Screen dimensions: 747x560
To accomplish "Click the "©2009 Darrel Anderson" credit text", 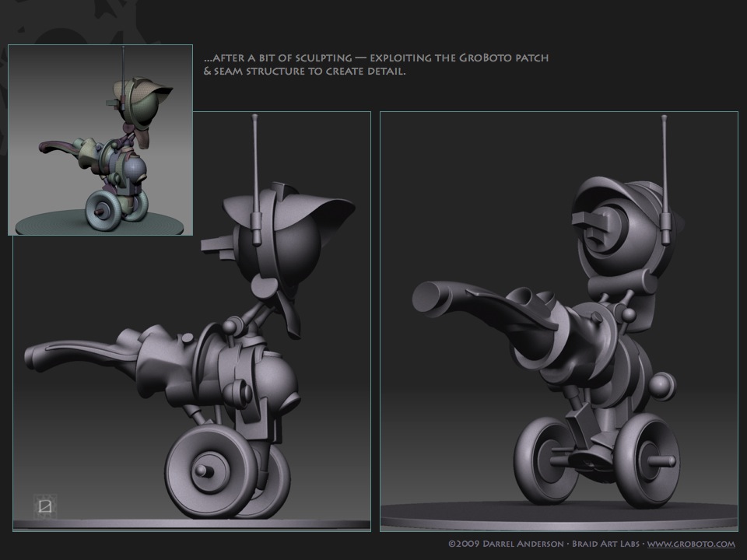I will 506,544.
